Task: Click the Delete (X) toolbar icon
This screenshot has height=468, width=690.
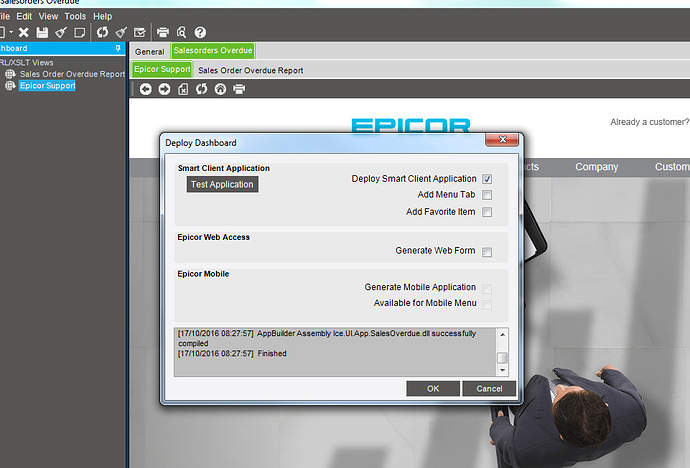Action: (x=24, y=32)
